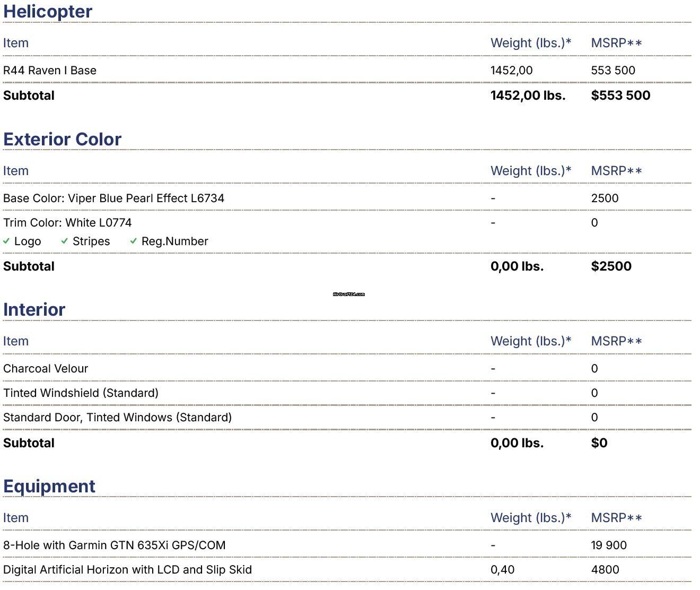Select the Garmin GTN 635Xi GPS/COM item
The height and width of the screenshot is (590, 700).
pos(114,545)
